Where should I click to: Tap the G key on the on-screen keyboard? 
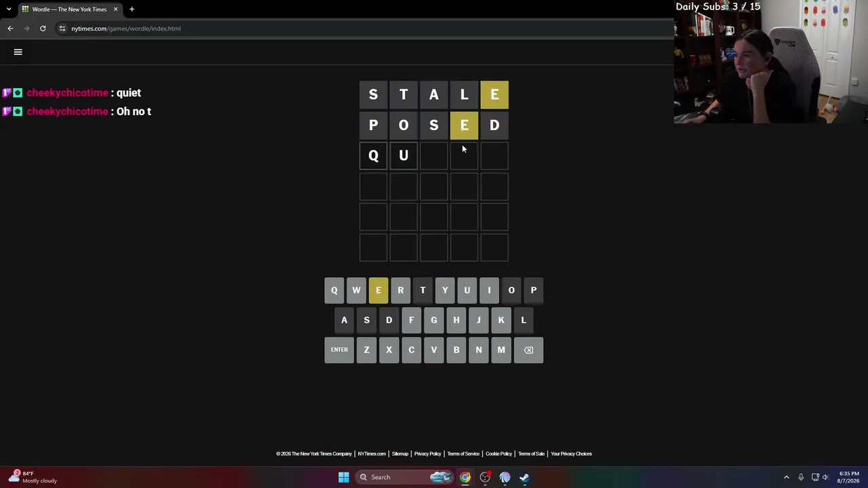(434, 320)
